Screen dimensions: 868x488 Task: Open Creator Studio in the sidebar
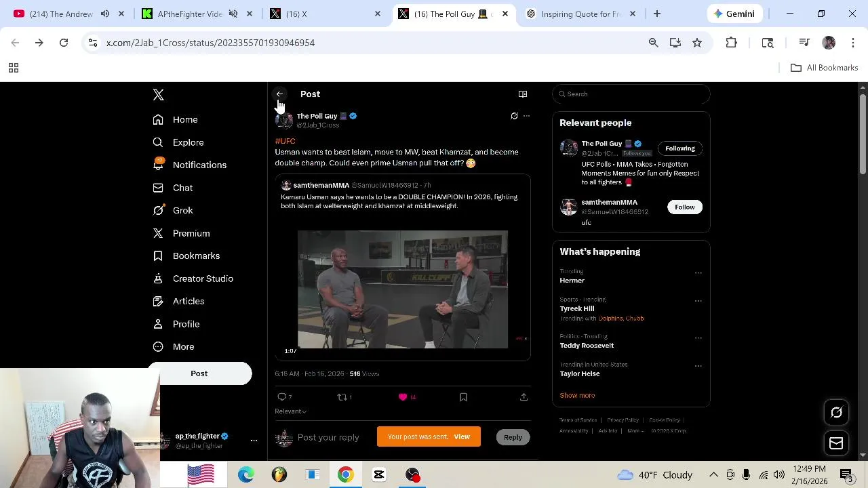193,279
